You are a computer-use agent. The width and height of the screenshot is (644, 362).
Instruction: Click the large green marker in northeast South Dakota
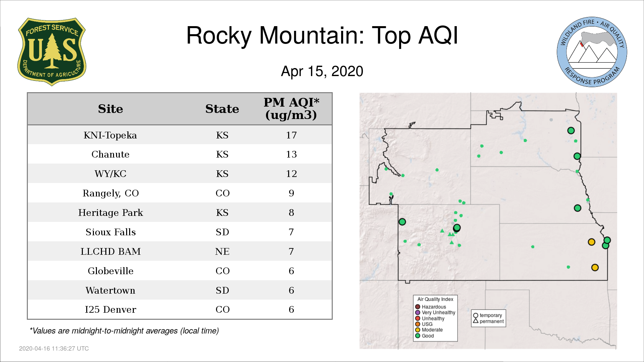tap(571, 130)
